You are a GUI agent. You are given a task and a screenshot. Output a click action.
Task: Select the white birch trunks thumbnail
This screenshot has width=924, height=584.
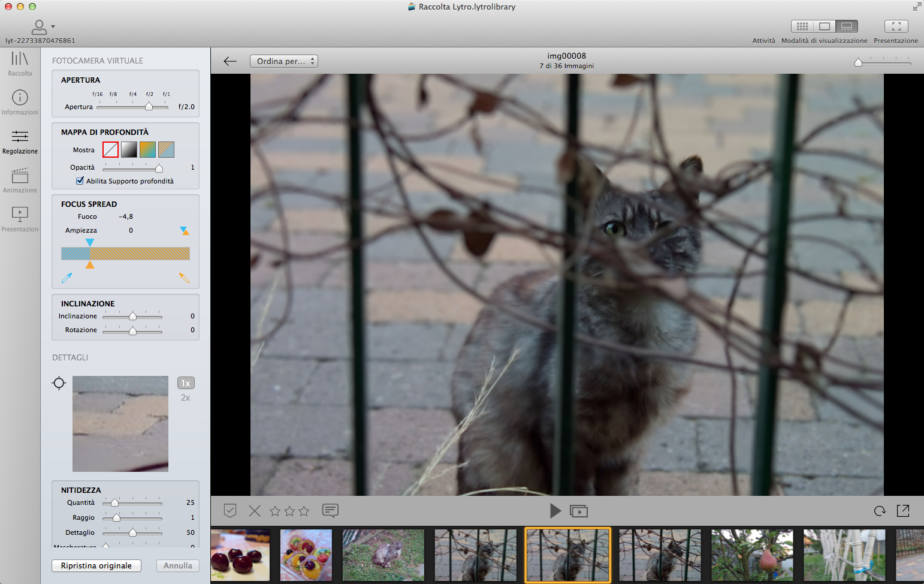click(844, 555)
